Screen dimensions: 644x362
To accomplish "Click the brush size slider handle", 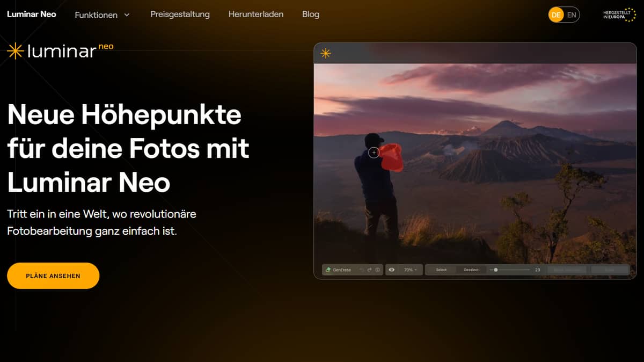I will (x=495, y=270).
